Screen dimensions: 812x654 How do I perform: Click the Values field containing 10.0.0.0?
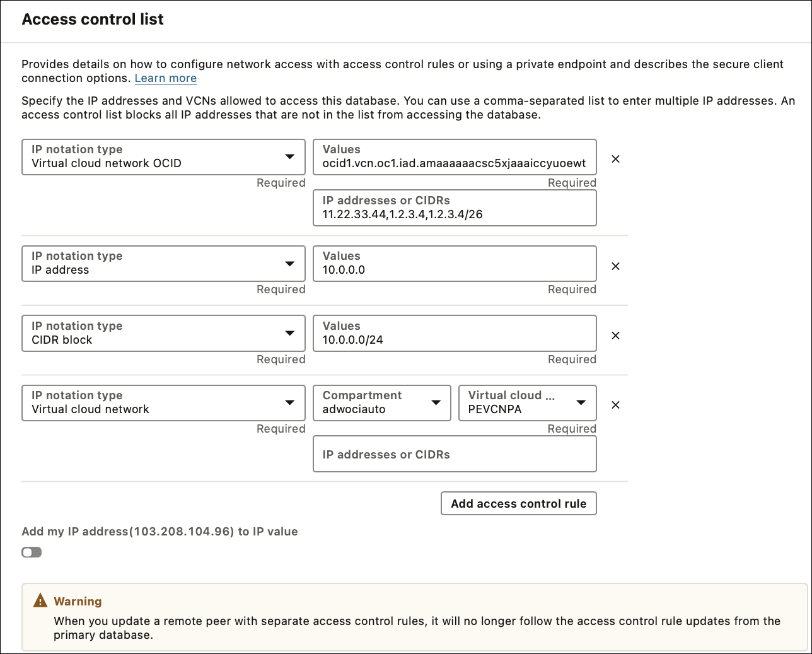click(x=455, y=264)
